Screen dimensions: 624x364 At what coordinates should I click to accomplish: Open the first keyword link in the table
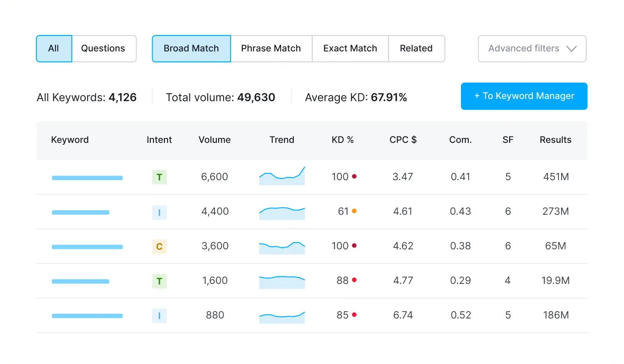(x=87, y=178)
